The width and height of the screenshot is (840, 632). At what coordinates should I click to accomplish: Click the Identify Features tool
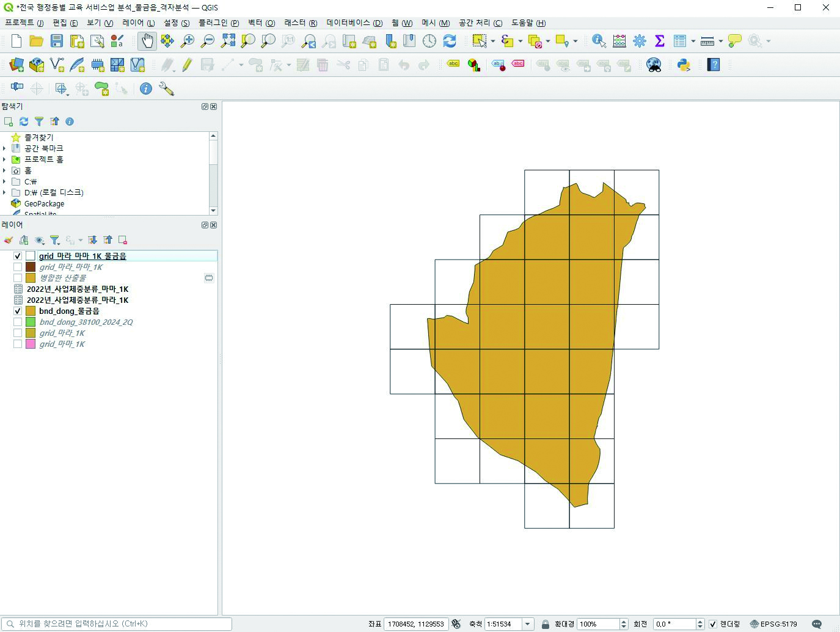pyautogui.click(x=599, y=41)
